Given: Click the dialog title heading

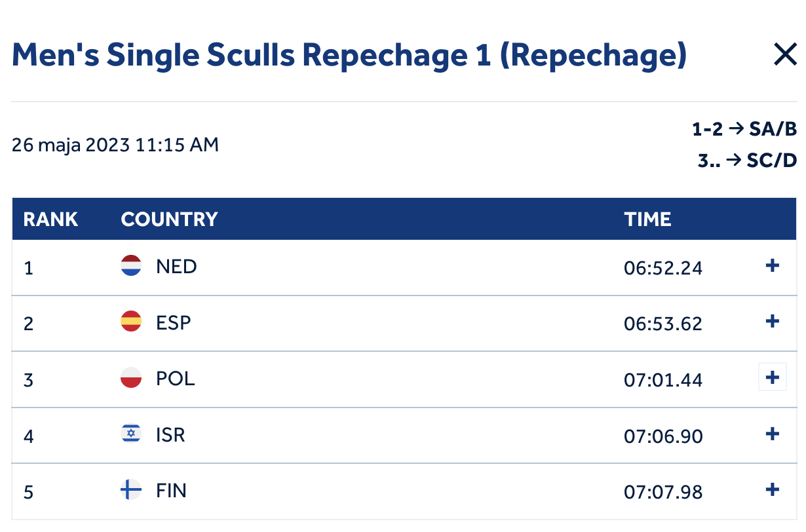Looking at the screenshot, I should click(x=349, y=55).
